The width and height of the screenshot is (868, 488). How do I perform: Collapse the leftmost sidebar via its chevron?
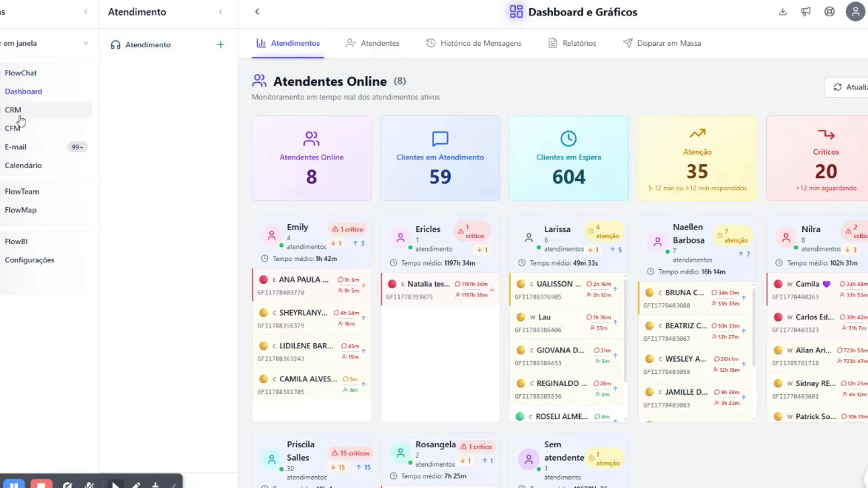coord(86,12)
